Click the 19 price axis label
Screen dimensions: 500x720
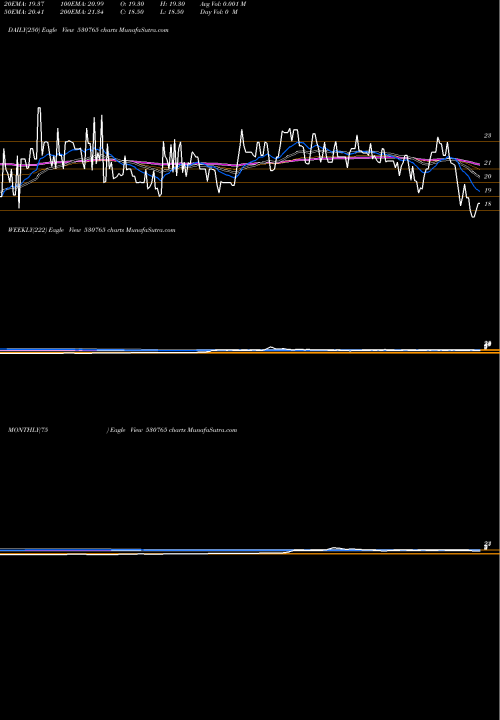click(488, 191)
